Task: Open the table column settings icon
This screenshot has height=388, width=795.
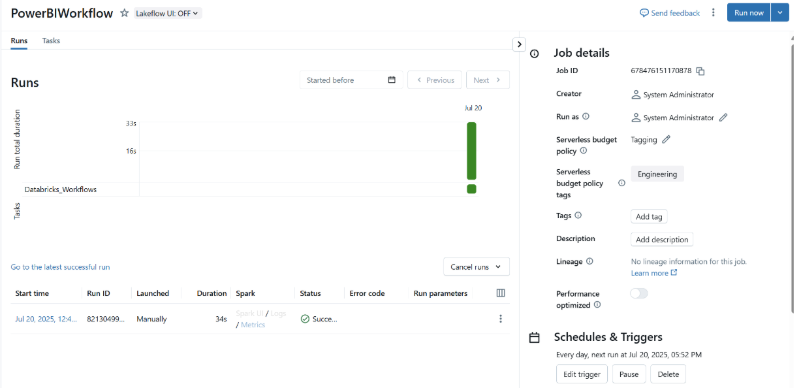Action: 500,293
